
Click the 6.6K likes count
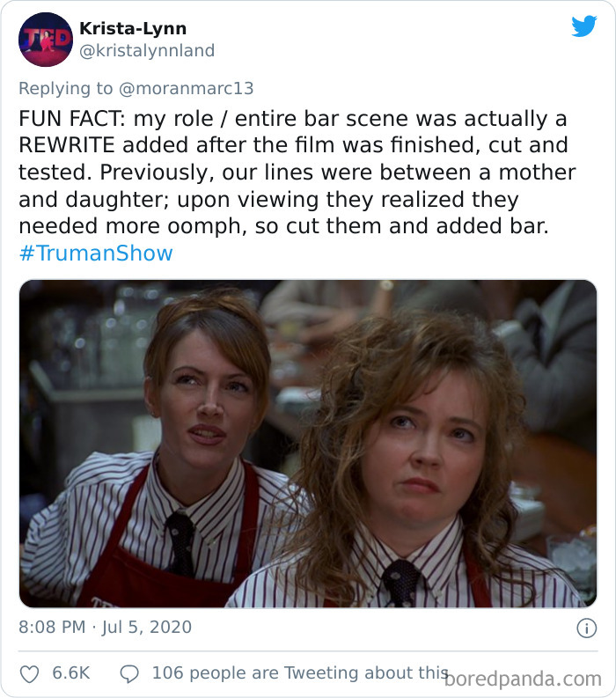71,672
